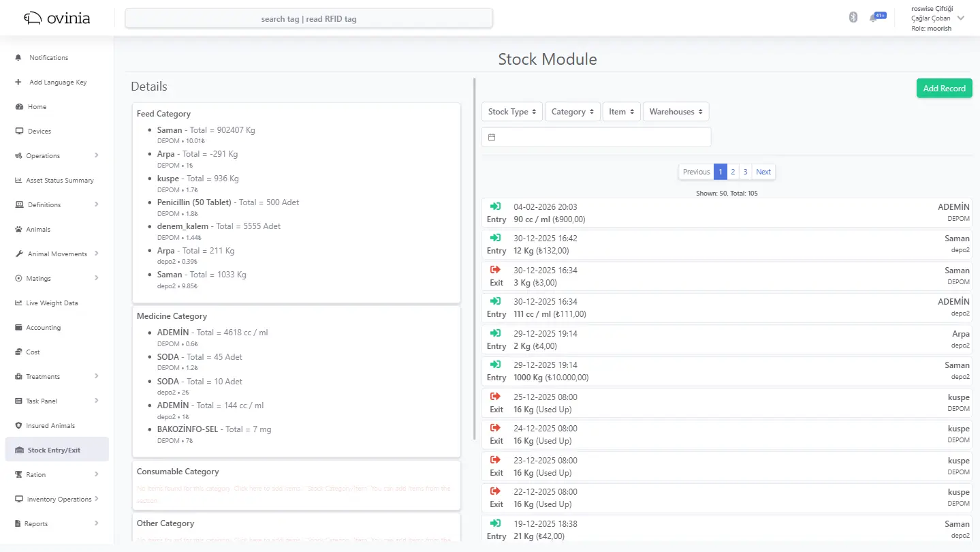Open the notifications bell with 41+ badge
Screen dimensions: 980x552
point(874,18)
